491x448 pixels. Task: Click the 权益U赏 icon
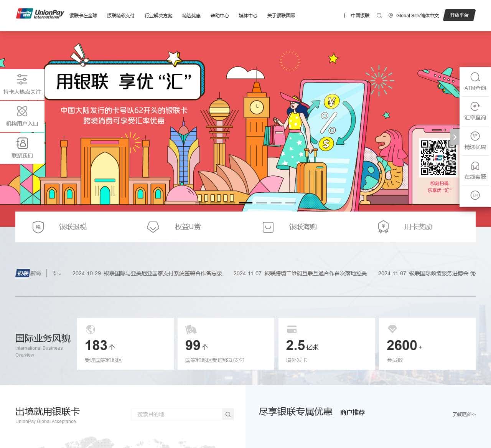153,227
